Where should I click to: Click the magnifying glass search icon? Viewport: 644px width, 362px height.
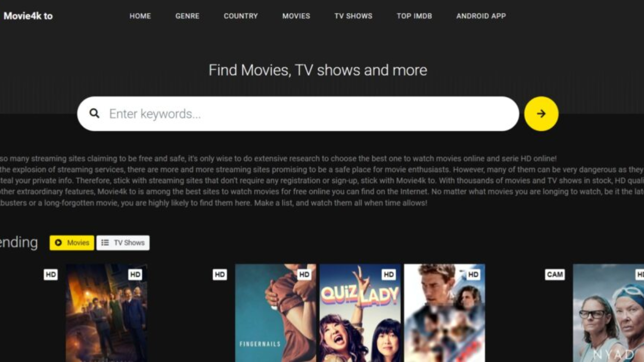pos(94,114)
